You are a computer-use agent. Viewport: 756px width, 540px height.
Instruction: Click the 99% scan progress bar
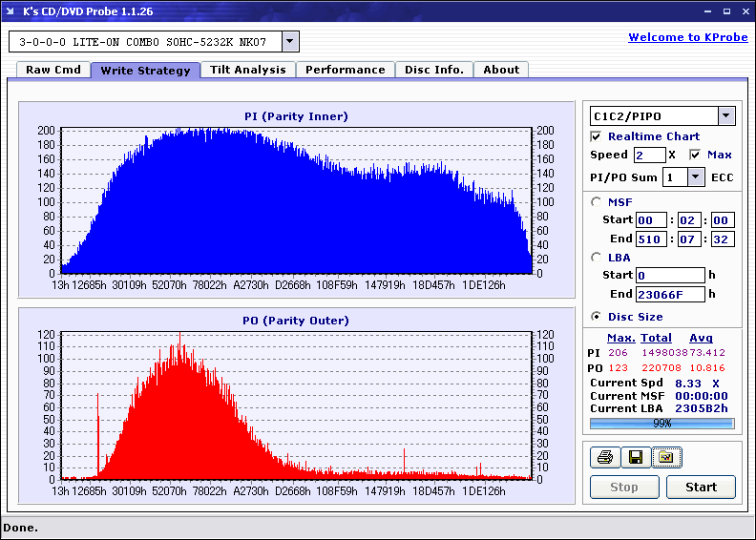click(x=661, y=423)
